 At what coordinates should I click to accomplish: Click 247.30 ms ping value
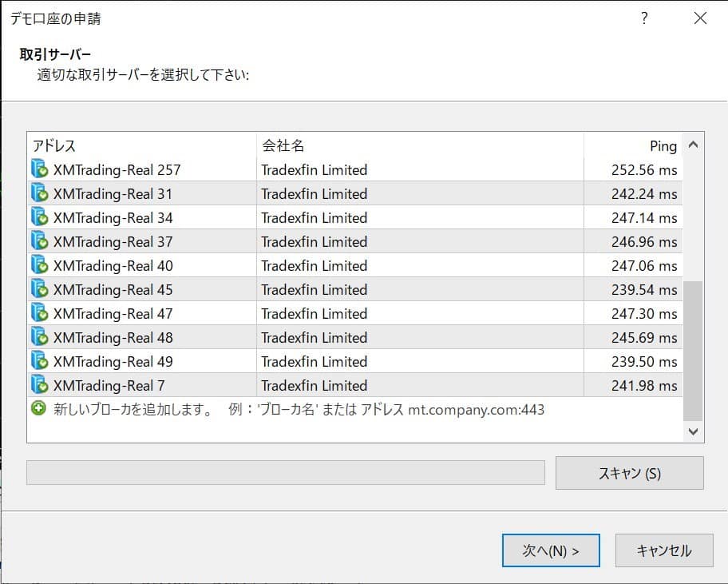(644, 314)
